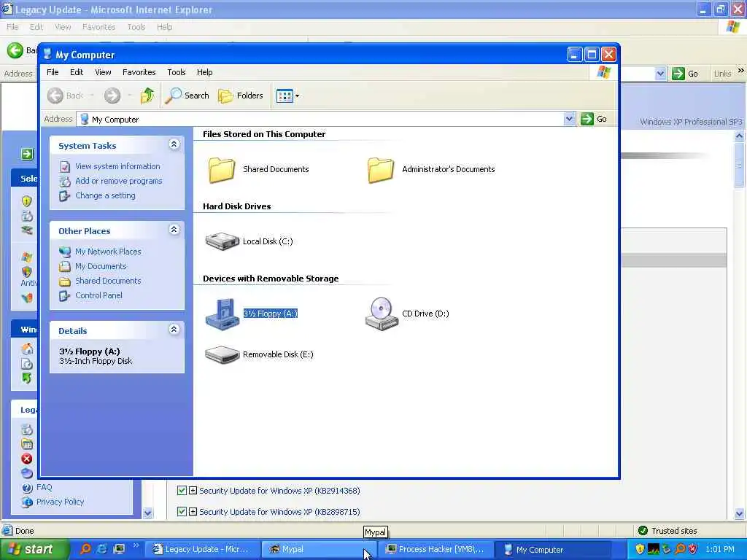Click View system information link
This screenshot has width=747, height=560.
[117, 166]
